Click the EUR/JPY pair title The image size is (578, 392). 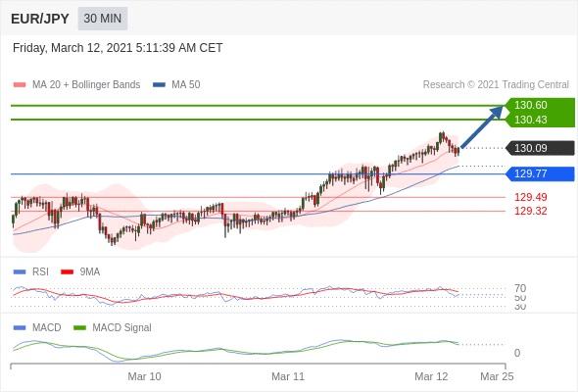pos(40,19)
